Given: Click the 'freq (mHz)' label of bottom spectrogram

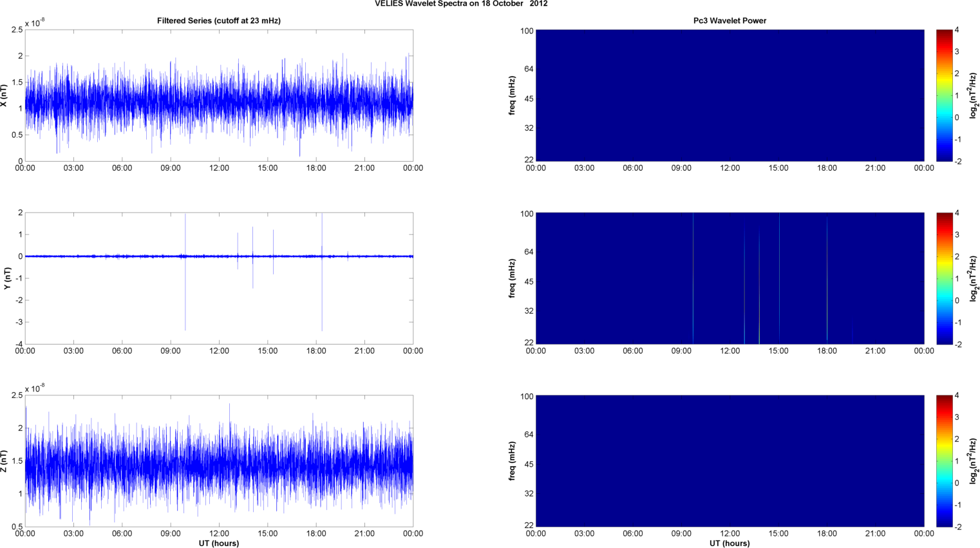Looking at the screenshot, I should click(x=513, y=461).
